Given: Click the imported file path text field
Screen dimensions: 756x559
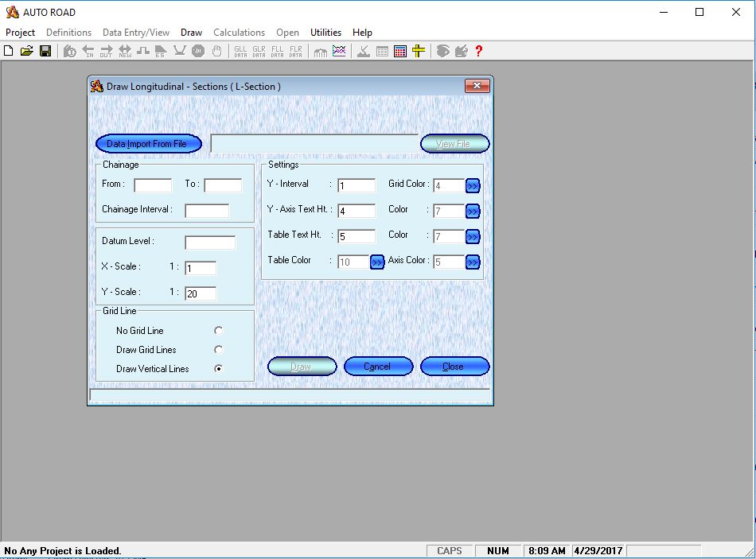Looking at the screenshot, I should (x=314, y=144).
